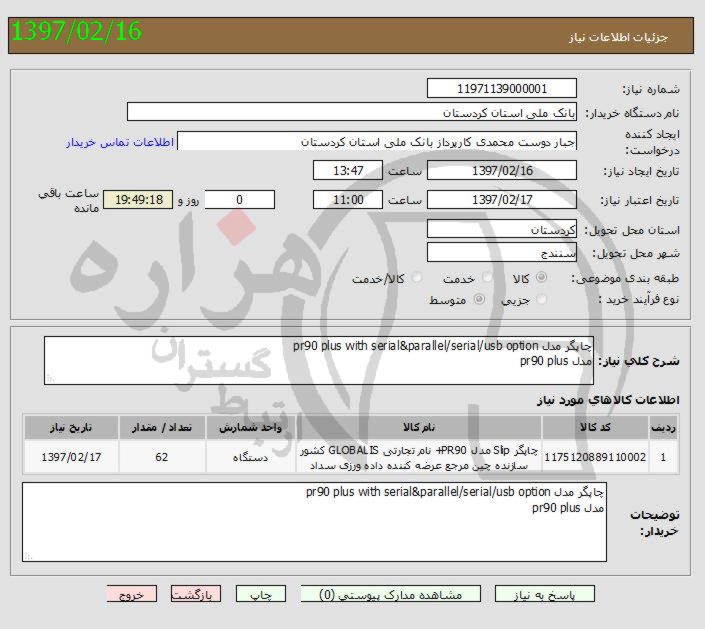Image resolution: width=705 pixels, height=629 pixels.
Task: Click the ردیف column header
Action: coord(663,427)
